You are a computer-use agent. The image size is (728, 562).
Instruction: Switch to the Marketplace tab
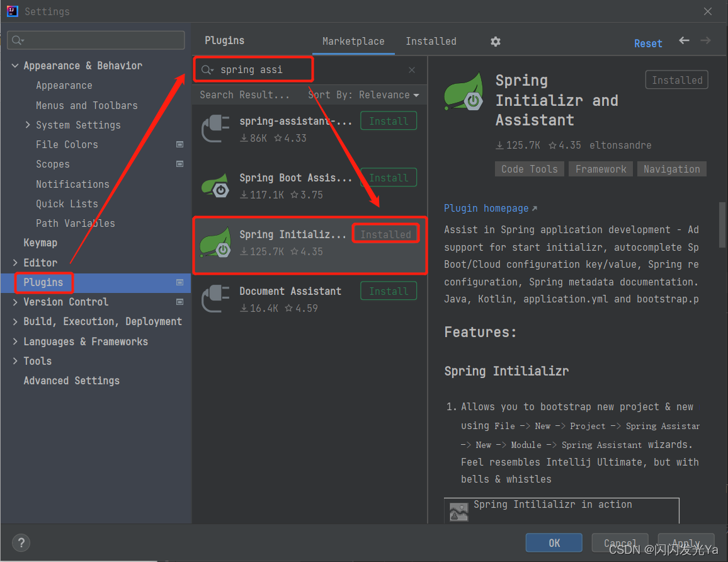coord(353,42)
